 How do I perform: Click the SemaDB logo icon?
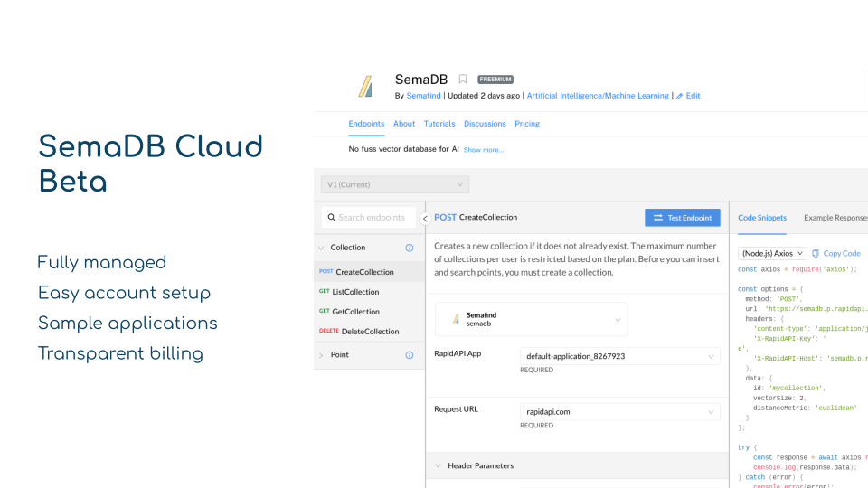(365, 87)
